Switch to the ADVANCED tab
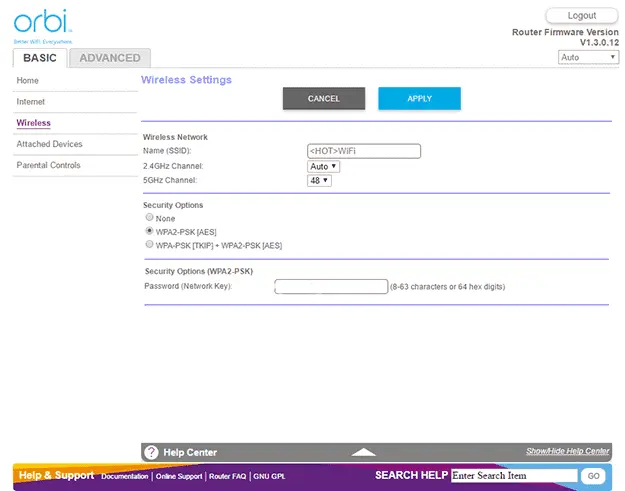Screen dimensions: 625x491 click(x=110, y=58)
